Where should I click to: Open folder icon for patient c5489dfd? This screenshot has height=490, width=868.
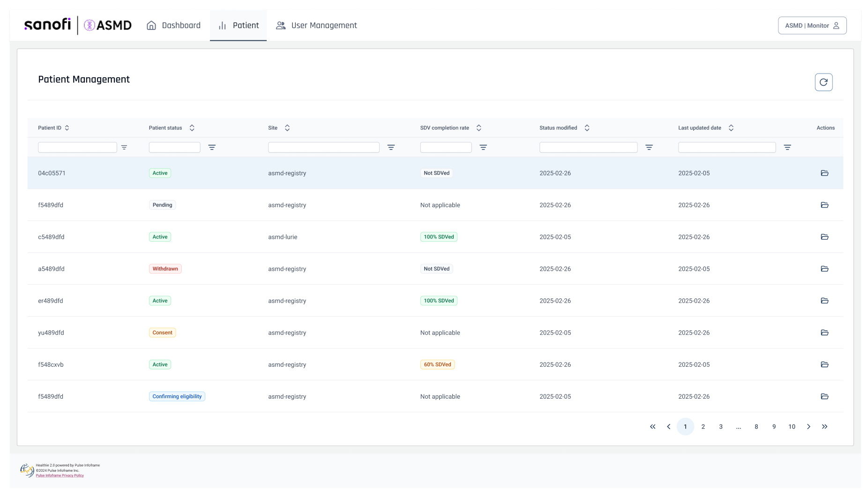point(824,237)
